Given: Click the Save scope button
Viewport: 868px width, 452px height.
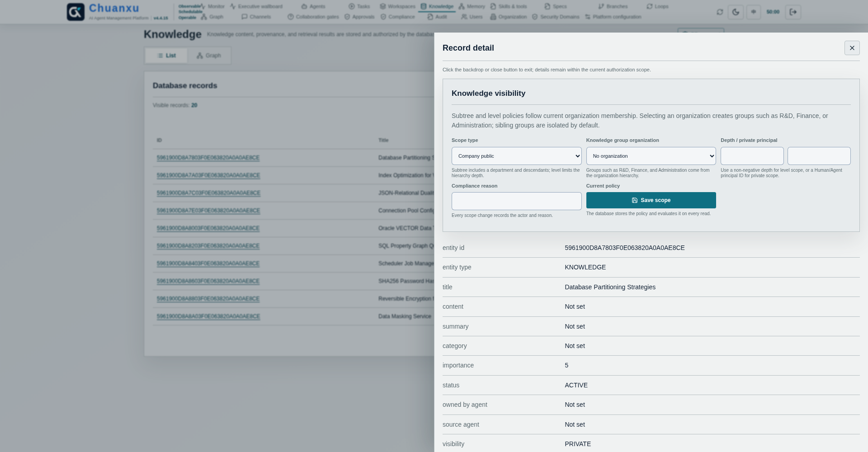Looking at the screenshot, I should point(651,200).
